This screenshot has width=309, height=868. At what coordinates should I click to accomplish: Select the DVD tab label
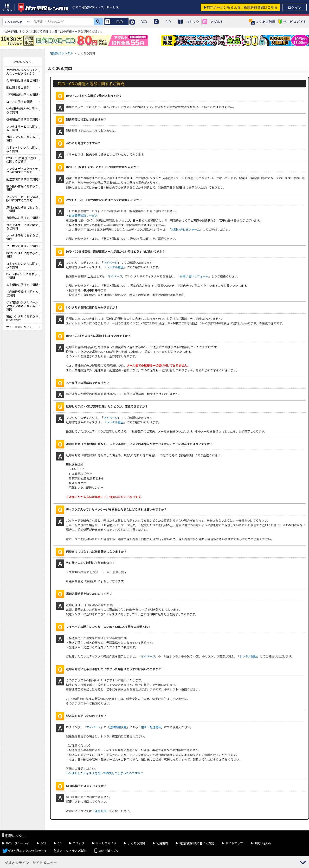click(x=120, y=22)
